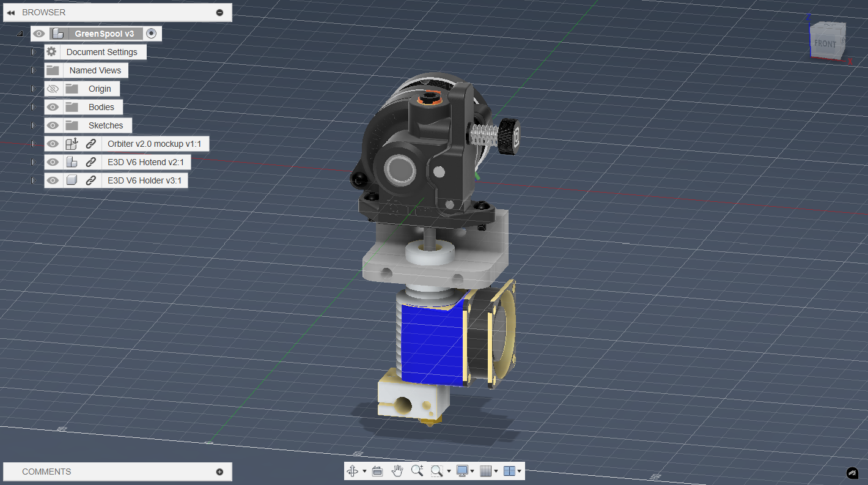Open the Zoom Window dropdown arrow
Screen dimensions: 868x485
449,472
